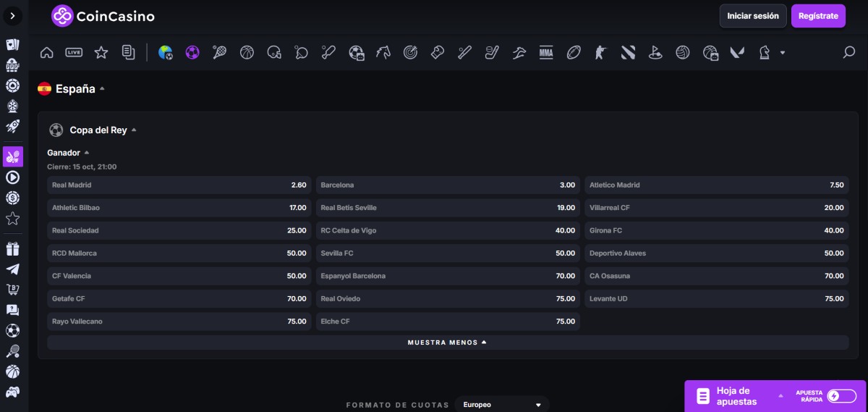This screenshot has height=412, width=868.
Task: Click Muestra Menos to show fewer
Action: click(447, 342)
